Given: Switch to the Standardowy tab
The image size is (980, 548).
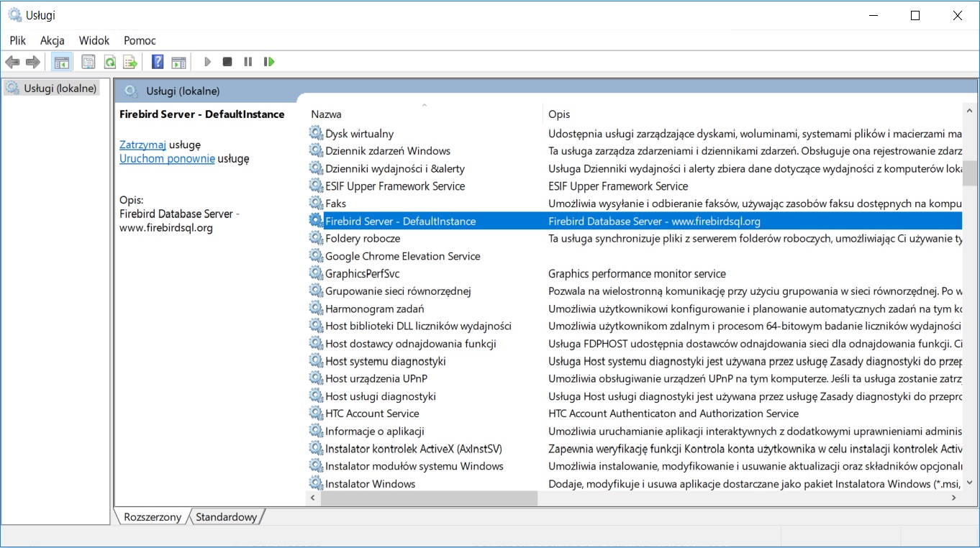Looking at the screenshot, I should coord(226,517).
